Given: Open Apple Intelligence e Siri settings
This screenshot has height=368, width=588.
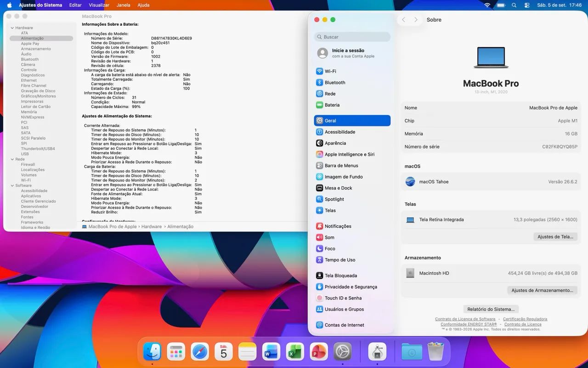Looking at the screenshot, I should coord(352,155).
